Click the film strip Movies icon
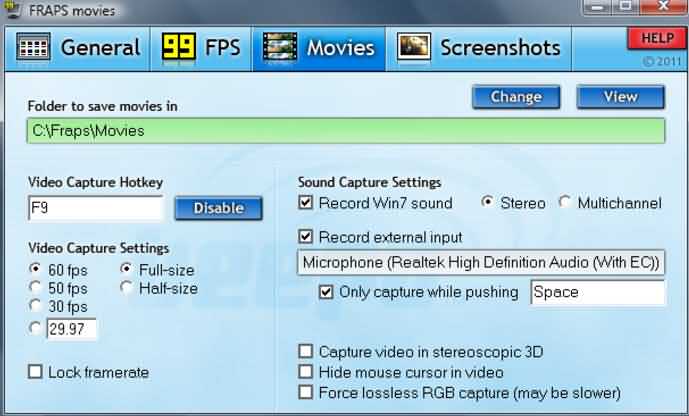The width and height of the screenshot is (689, 416). point(279,47)
